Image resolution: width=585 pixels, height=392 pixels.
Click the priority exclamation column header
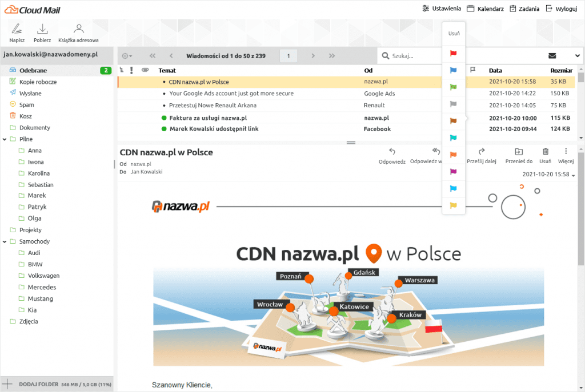coord(132,70)
